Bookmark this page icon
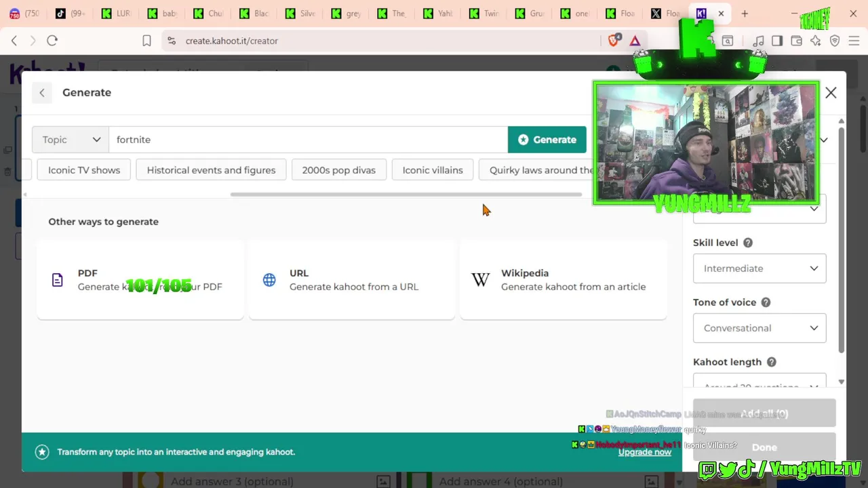Image resolution: width=868 pixels, height=488 pixels. tap(146, 41)
